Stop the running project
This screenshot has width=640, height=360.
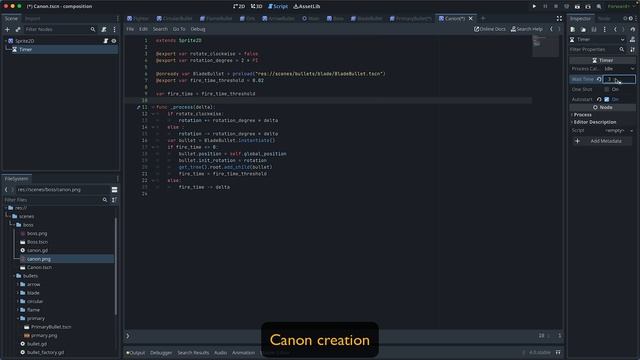click(x=556, y=6)
